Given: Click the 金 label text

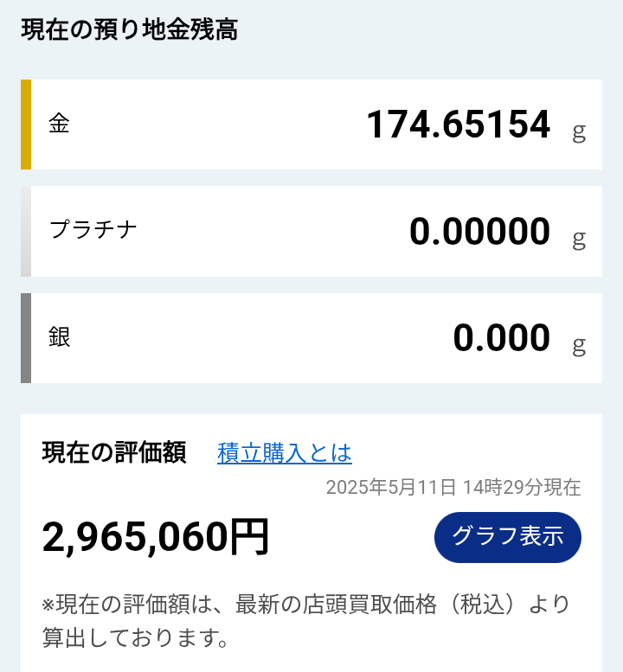Looking at the screenshot, I should point(59,124).
